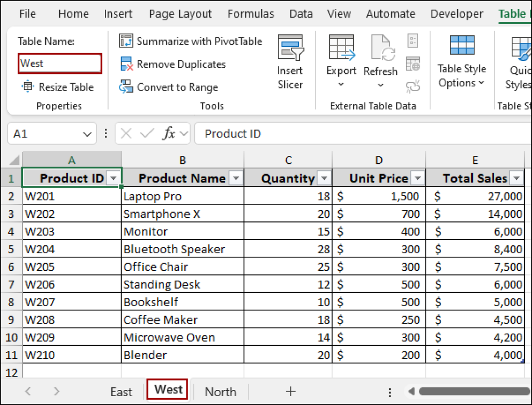The height and width of the screenshot is (405, 532).
Task: Open the Product ID column filter
Action: pyautogui.click(x=113, y=178)
